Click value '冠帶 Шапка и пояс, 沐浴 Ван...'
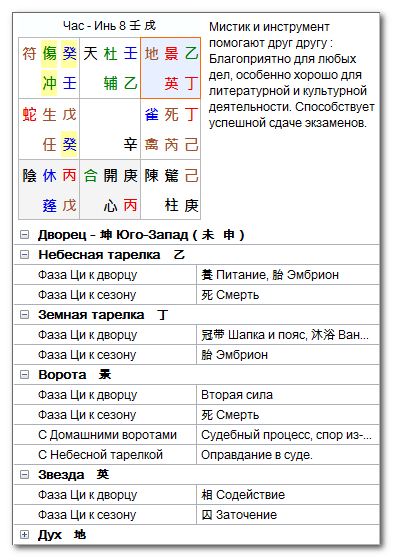Screen dimensions: 393x558 pyautogui.click(x=285, y=335)
